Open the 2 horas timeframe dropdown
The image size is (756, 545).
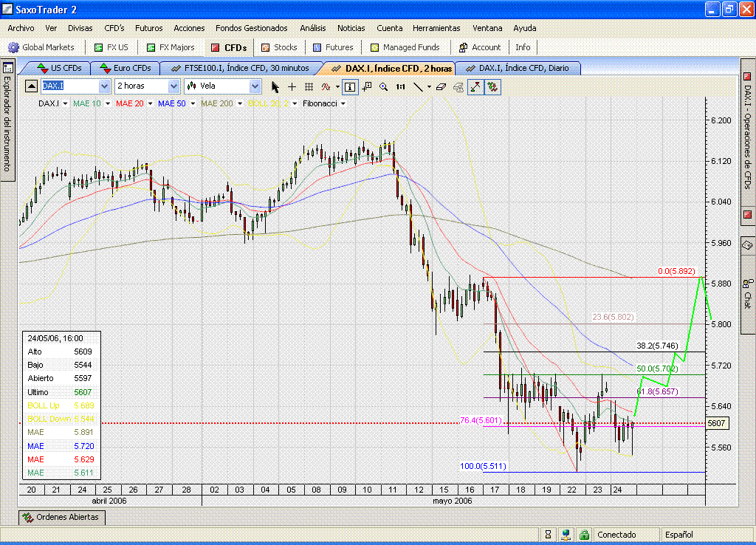point(173,86)
